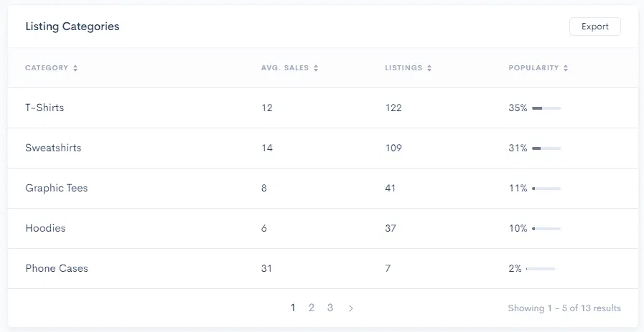Go to next page chevron
The height and width of the screenshot is (332, 644).
tap(350, 308)
